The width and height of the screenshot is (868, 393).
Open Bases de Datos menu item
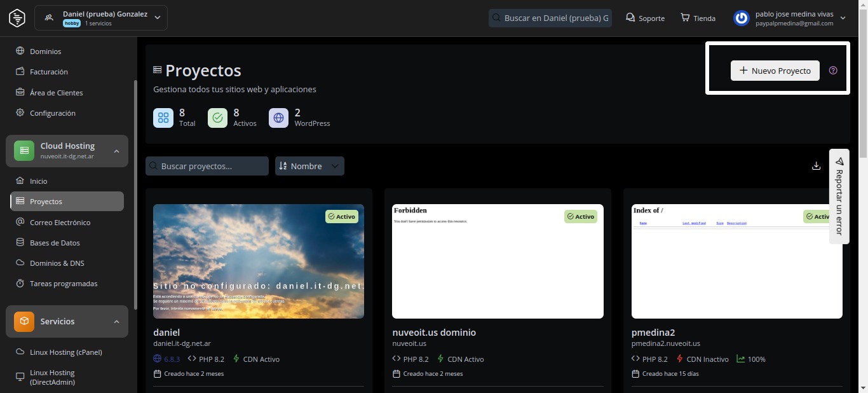pos(55,243)
